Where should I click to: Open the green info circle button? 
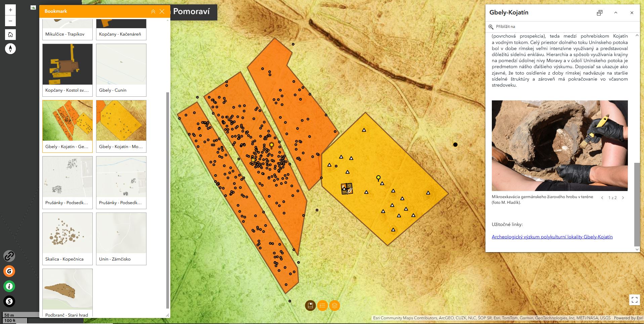coord(9,286)
